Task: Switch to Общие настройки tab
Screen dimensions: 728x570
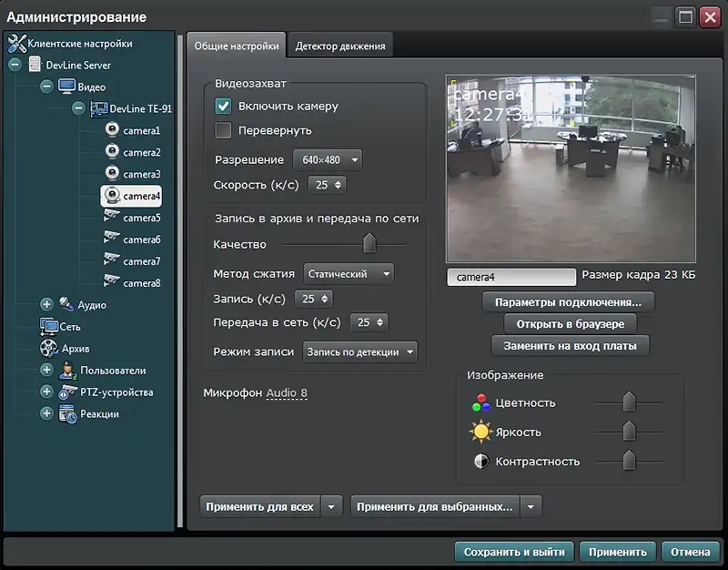Action: [237, 46]
